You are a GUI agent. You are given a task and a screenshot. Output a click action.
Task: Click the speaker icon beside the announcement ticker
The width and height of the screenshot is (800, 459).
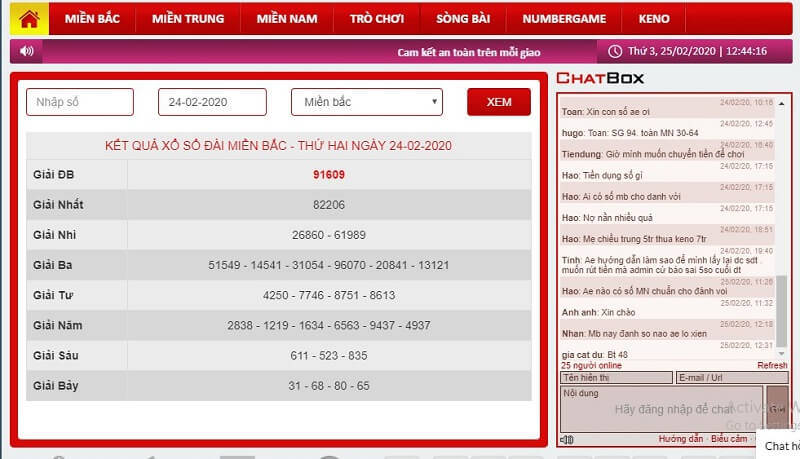[x=26, y=51]
